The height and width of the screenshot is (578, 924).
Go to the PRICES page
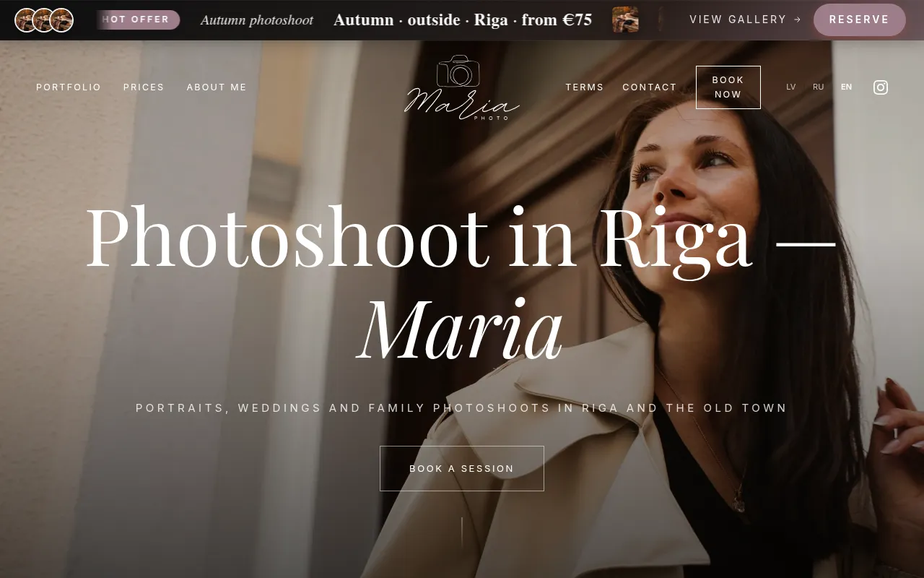coord(144,87)
